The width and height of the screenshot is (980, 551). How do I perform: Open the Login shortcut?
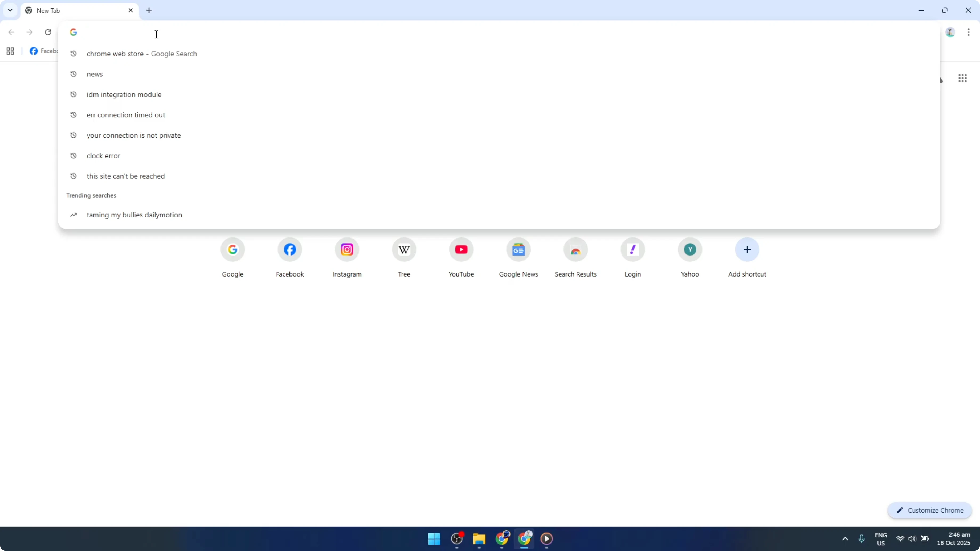click(632, 249)
